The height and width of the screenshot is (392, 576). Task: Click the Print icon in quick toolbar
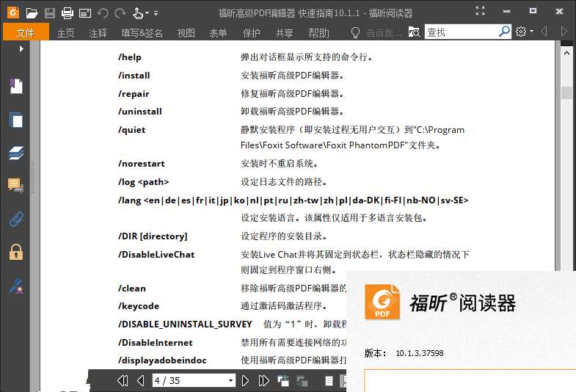68,12
